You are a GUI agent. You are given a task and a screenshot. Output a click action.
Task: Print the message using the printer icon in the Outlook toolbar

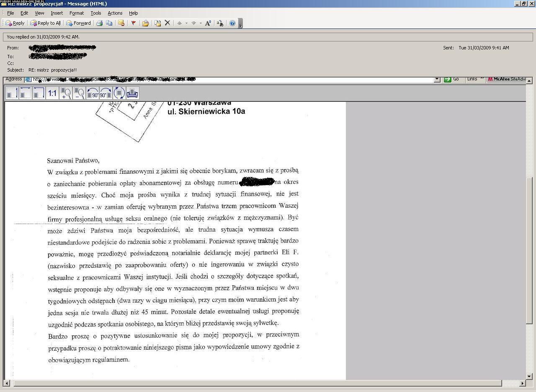point(100,23)
